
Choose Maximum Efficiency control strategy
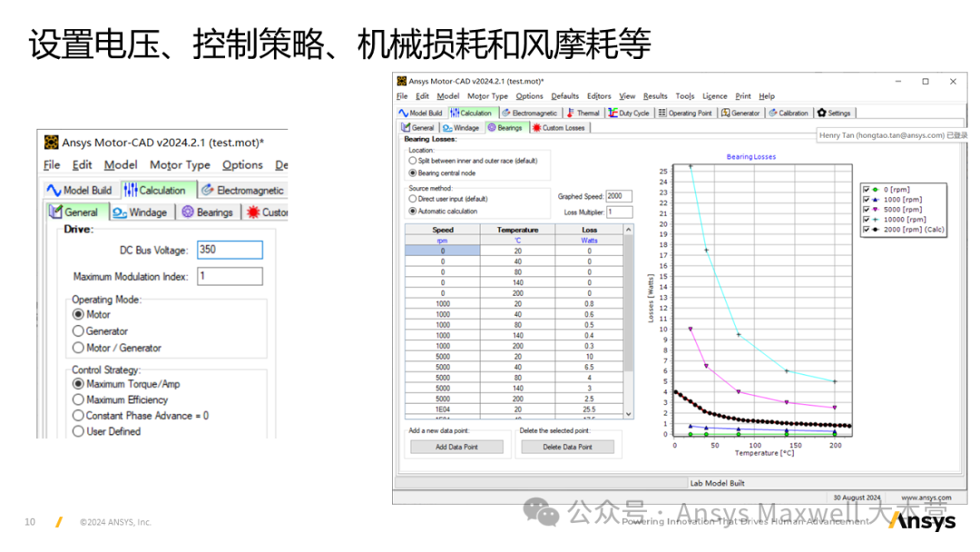78,399
